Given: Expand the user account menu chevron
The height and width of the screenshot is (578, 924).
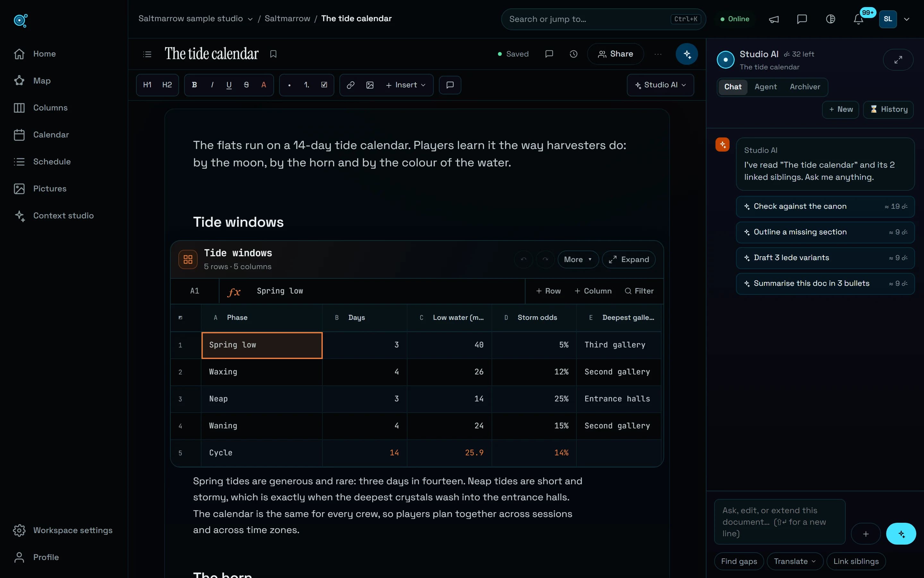Looking at the screenshot, I should 907,19.
